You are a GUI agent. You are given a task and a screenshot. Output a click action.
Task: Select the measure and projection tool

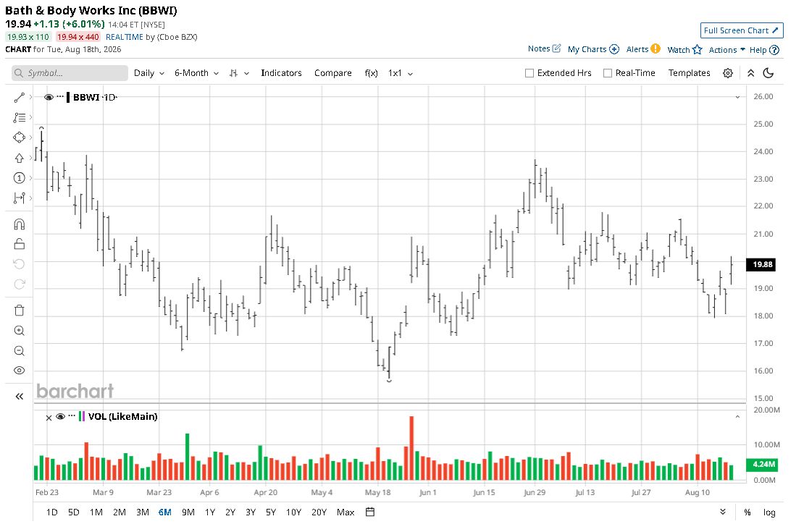[20, 198]
